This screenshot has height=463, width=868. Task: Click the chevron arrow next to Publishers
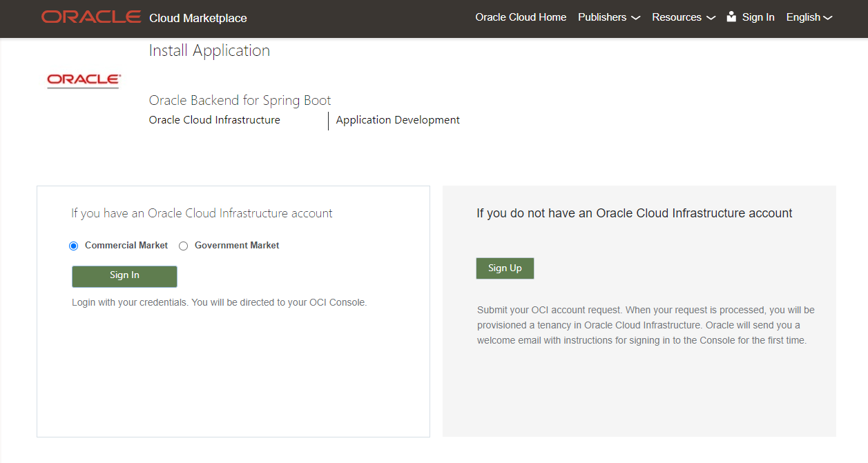[x=636, y=18]
